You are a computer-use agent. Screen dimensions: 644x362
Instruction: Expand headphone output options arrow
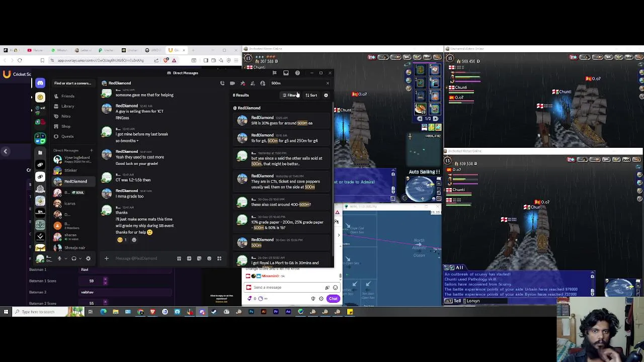[79, 258]
